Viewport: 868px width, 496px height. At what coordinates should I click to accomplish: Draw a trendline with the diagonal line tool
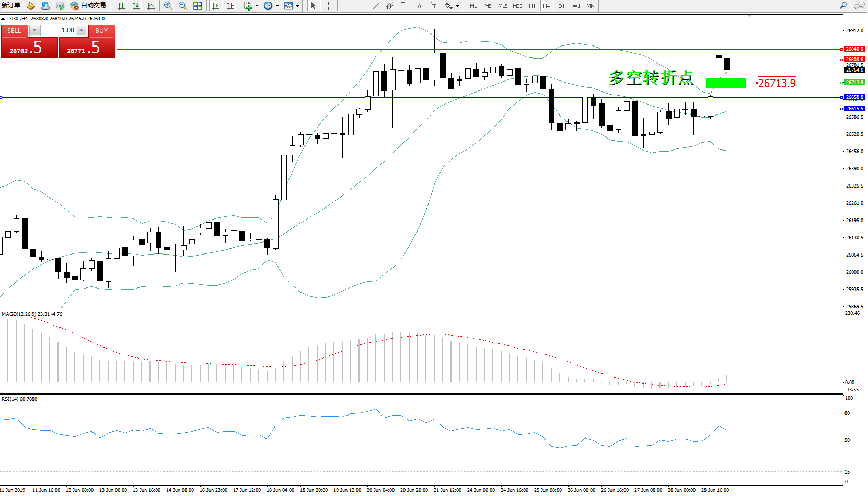click(376, 6)
